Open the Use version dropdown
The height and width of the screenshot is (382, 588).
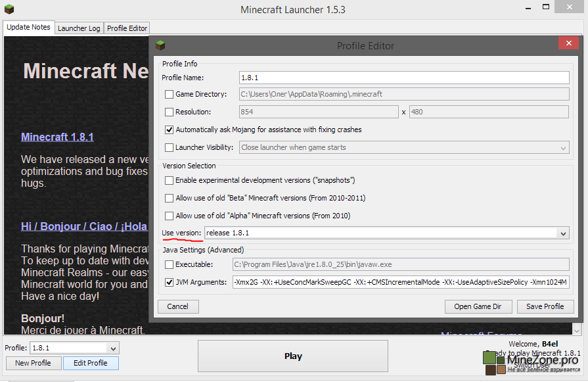tap(562, 233)
